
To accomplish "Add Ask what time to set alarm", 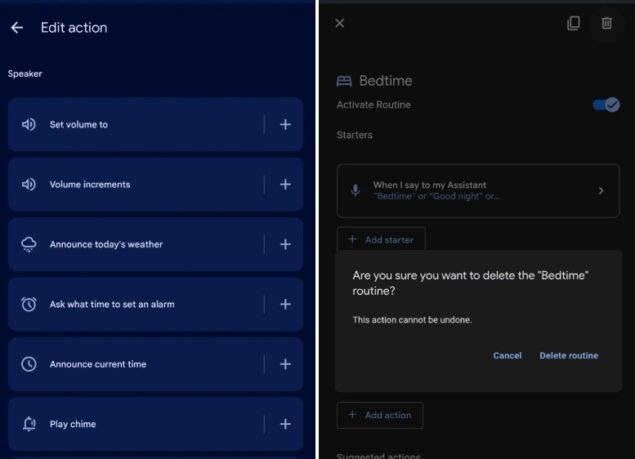I will (285, 304).
